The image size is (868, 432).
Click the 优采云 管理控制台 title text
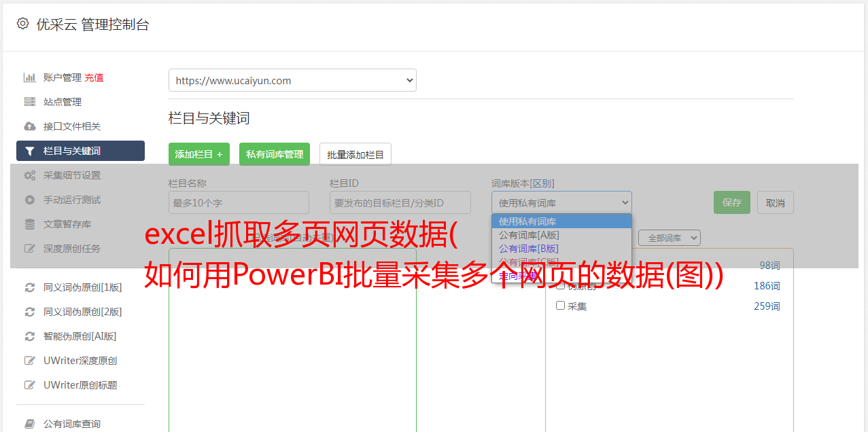92,24
